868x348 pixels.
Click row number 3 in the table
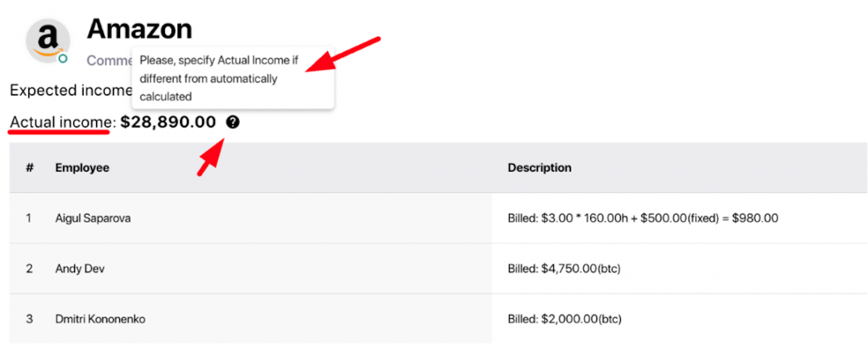[29, 319]
